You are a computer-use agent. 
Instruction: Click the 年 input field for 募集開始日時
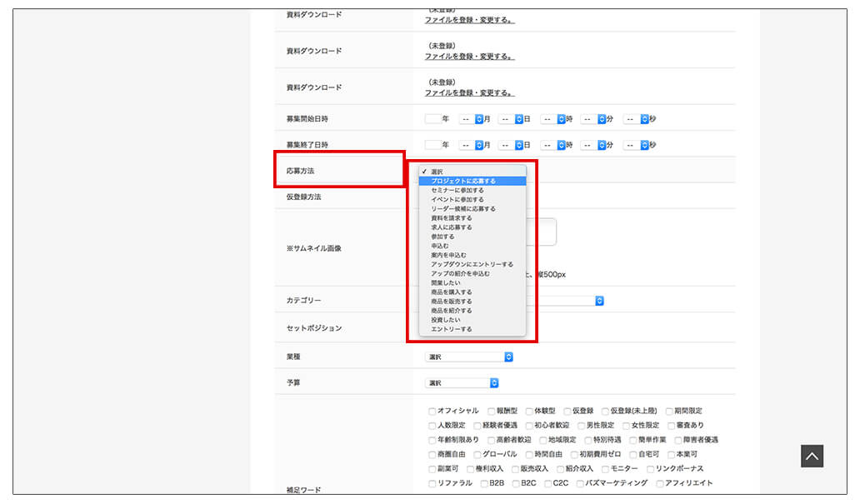pos(432,118)
